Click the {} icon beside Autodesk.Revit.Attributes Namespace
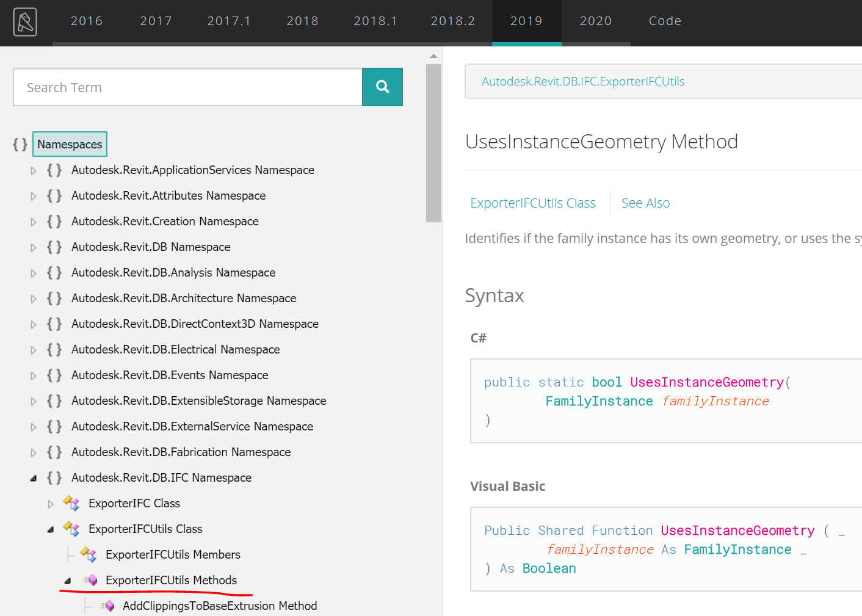Image resolution: width=862 pixels, height=616 pixels. pos(54,195)
